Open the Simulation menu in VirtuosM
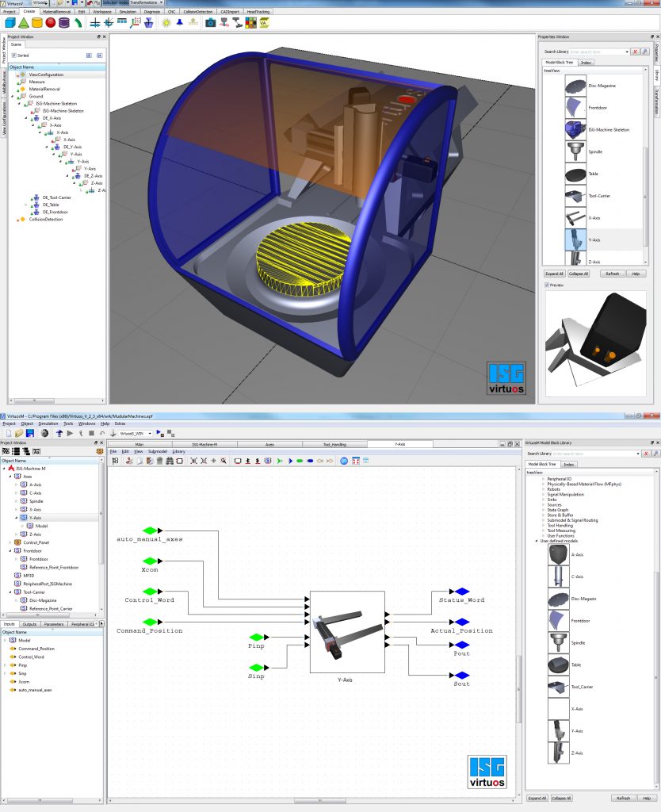The height and width of the screenshot is (812, 661). pyautogui.click(x=48, y=423)
